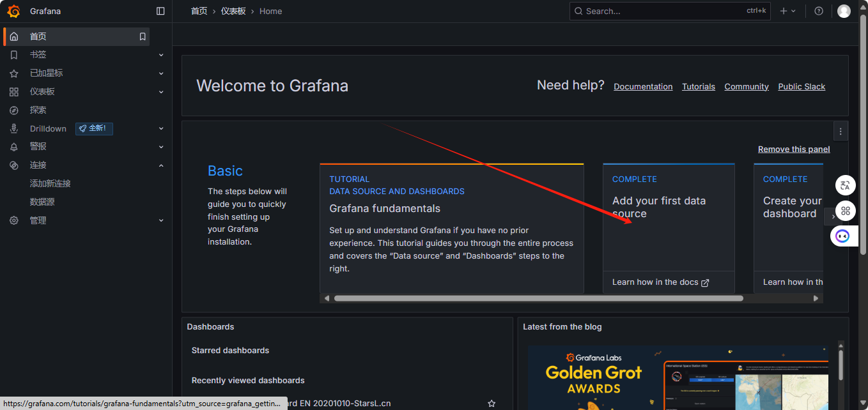The width and height of the screenshot is (868, 410).
Task: Click the star icon beside 已加星标
Action: (14, 73)
